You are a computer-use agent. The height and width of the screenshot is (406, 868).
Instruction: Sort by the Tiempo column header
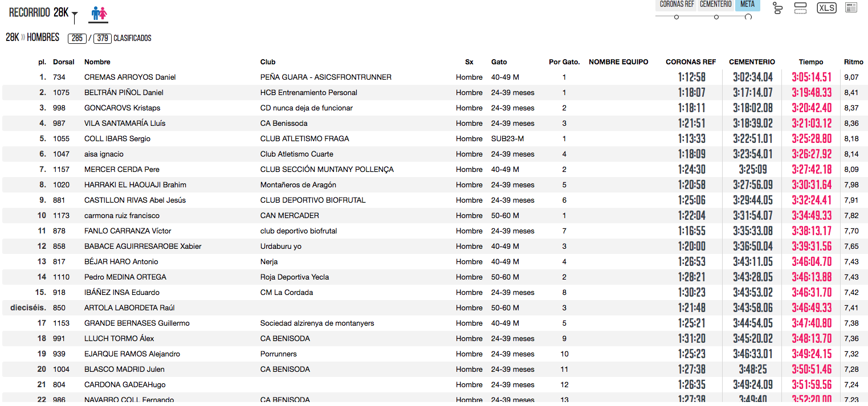click(x=810, y=62)
